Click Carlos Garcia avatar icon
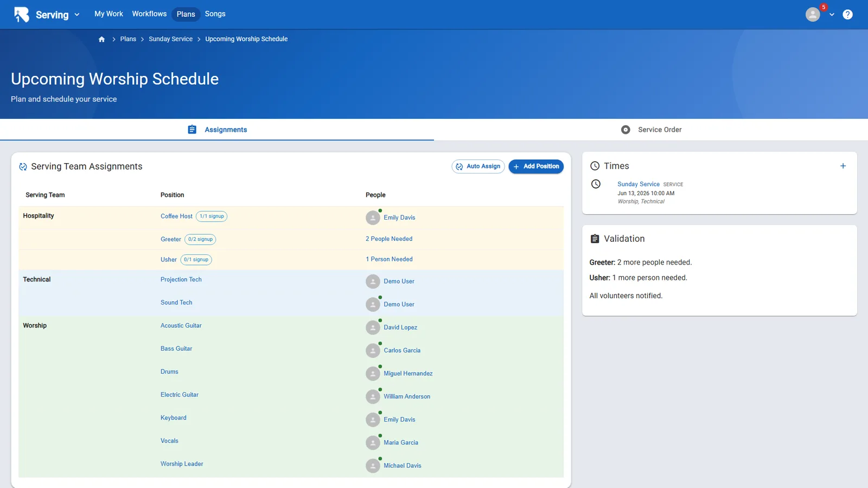 [373, 351]
